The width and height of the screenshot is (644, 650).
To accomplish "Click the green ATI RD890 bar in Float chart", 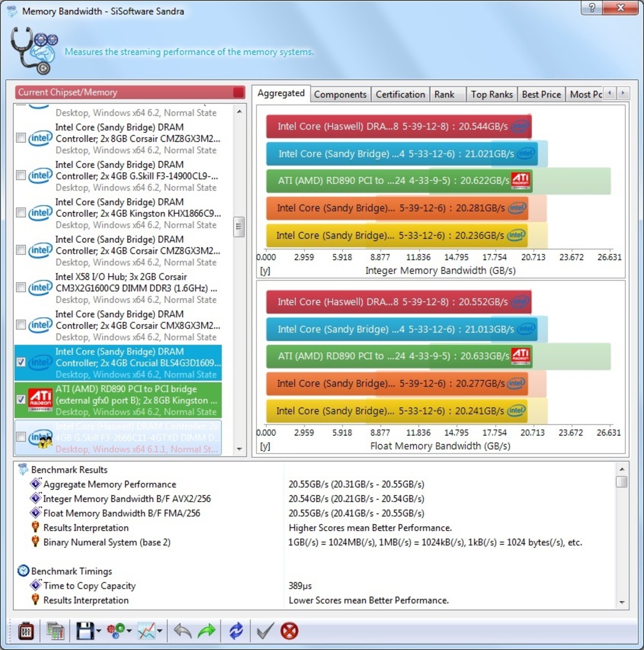I will pyautogui.click(x=399, y=356).
